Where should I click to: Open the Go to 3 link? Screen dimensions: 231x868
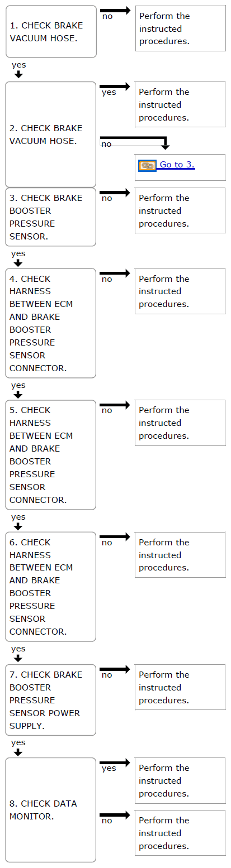pyautogui.click(x=177, y=165)
